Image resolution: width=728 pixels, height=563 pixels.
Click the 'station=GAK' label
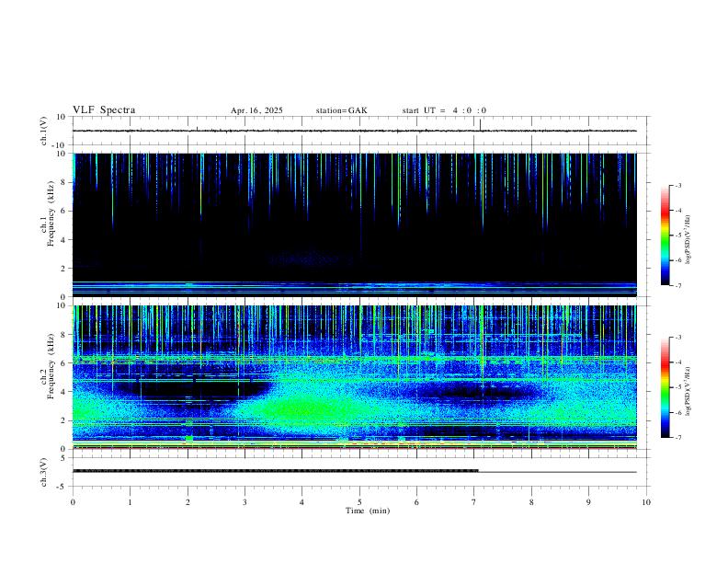341,110
